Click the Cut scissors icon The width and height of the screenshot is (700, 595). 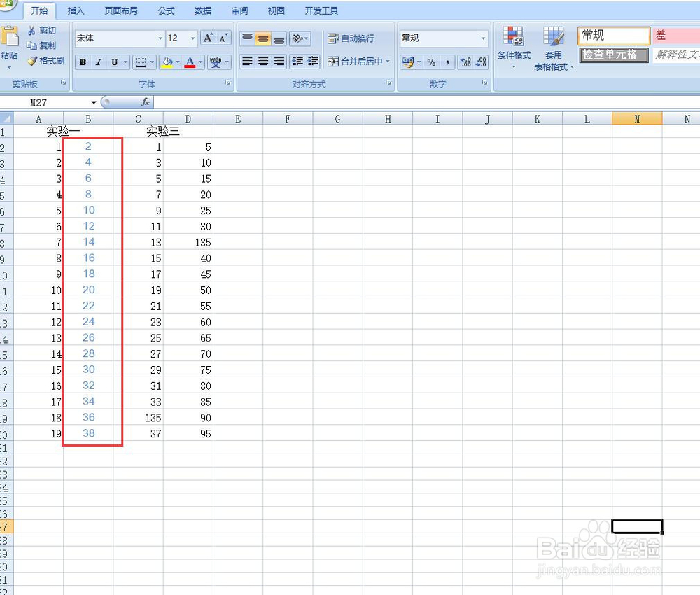[31, 30]
